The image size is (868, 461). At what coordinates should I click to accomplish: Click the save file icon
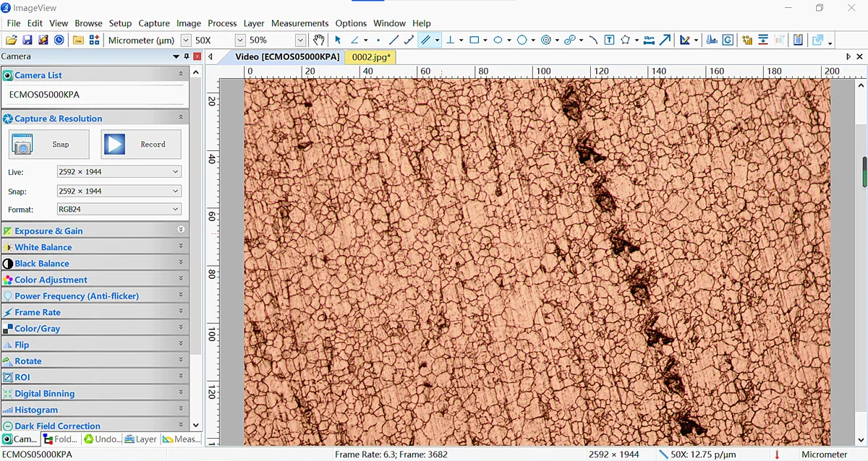click(27, 40)
